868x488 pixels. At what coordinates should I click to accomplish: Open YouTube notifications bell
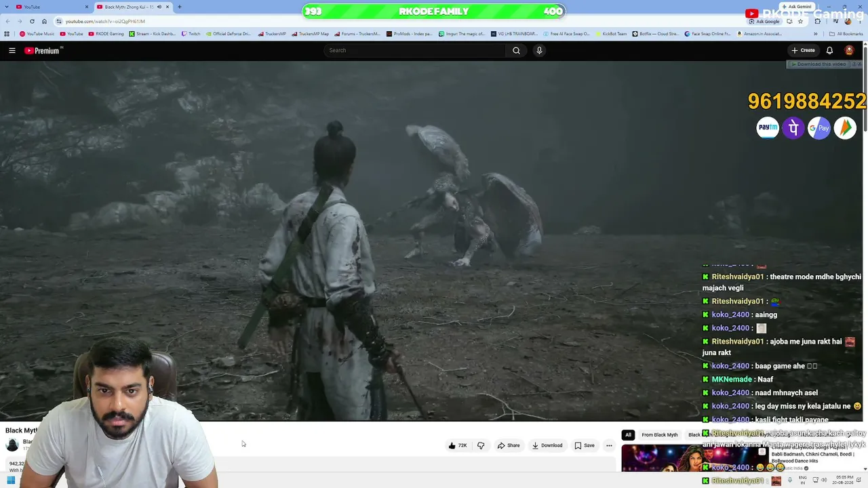point(829,50)
